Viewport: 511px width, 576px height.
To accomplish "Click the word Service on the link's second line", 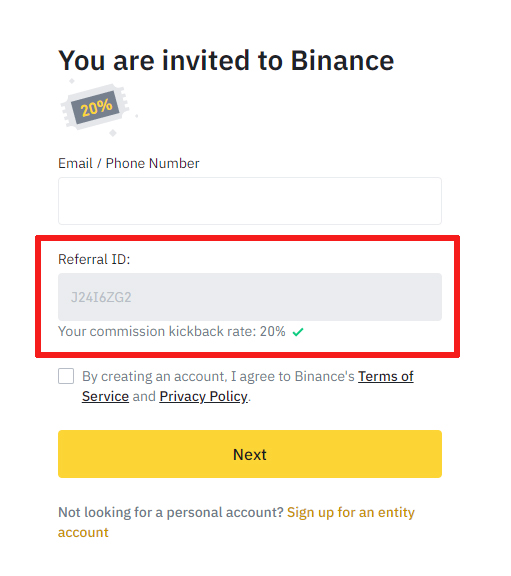I will (105, 397).
